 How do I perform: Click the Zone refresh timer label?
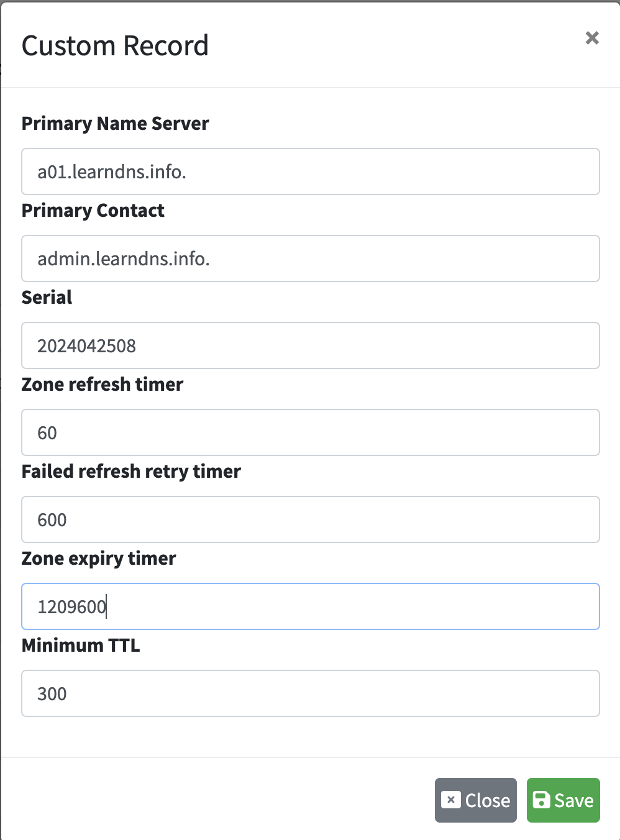click(x=103, y=385)
